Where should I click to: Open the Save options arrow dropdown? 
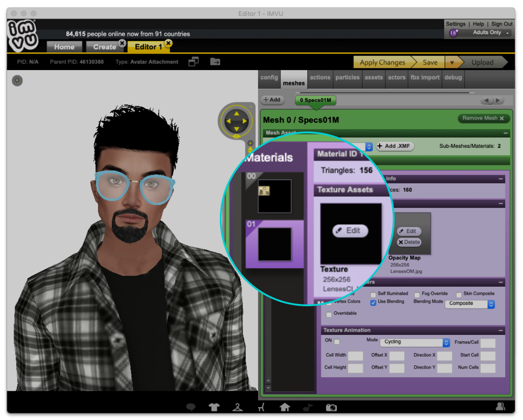(452, 62)
